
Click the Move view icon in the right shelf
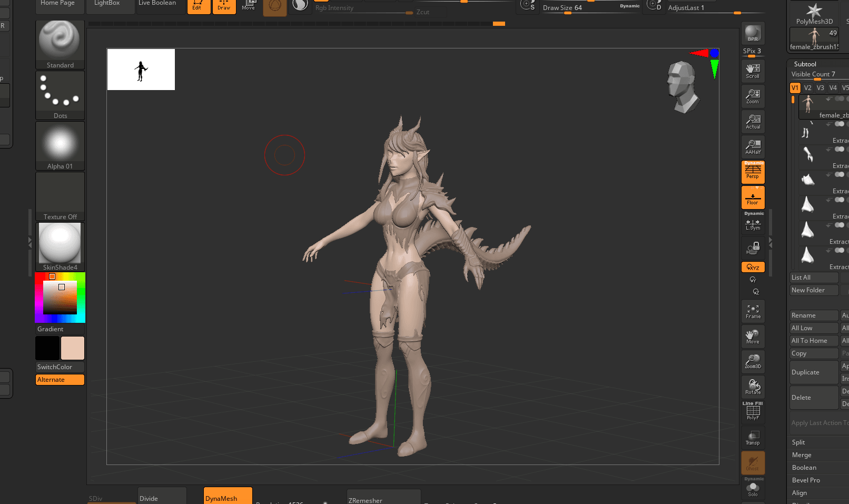pos(753,337)
